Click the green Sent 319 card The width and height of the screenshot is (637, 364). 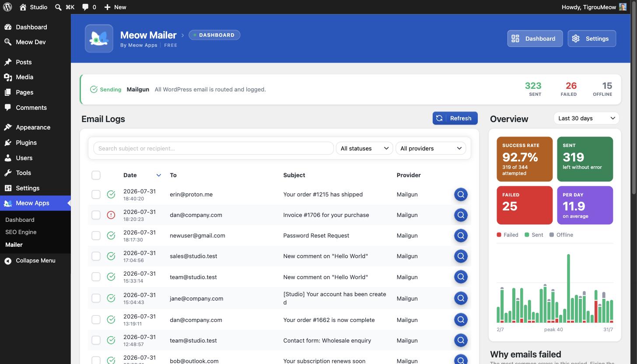tap(585, 159)
